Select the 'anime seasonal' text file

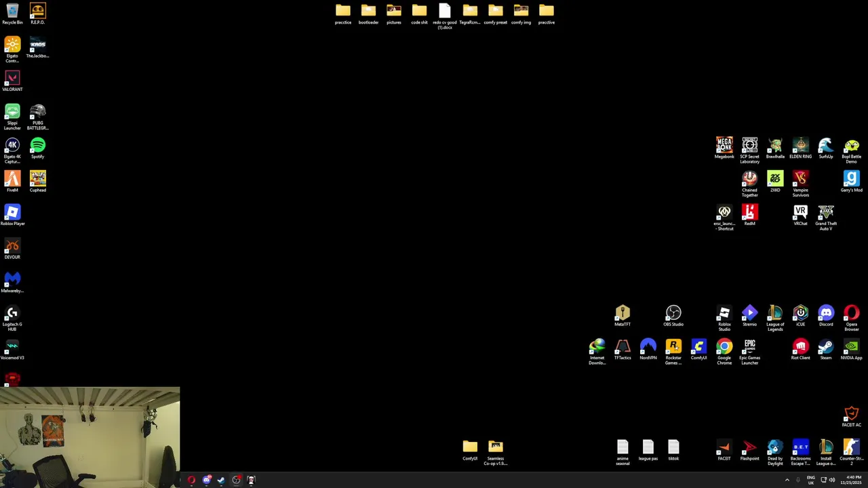point(623,453)
